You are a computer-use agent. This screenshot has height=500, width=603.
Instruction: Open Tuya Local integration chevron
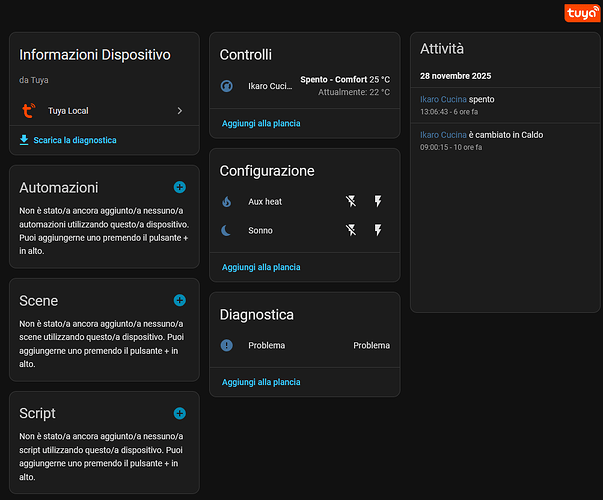tap(180, 111)
